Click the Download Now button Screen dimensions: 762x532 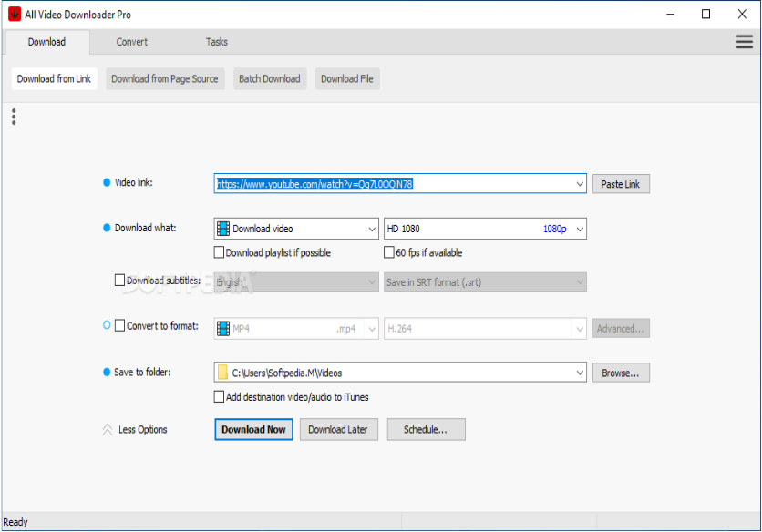click(x=253, y=429)
